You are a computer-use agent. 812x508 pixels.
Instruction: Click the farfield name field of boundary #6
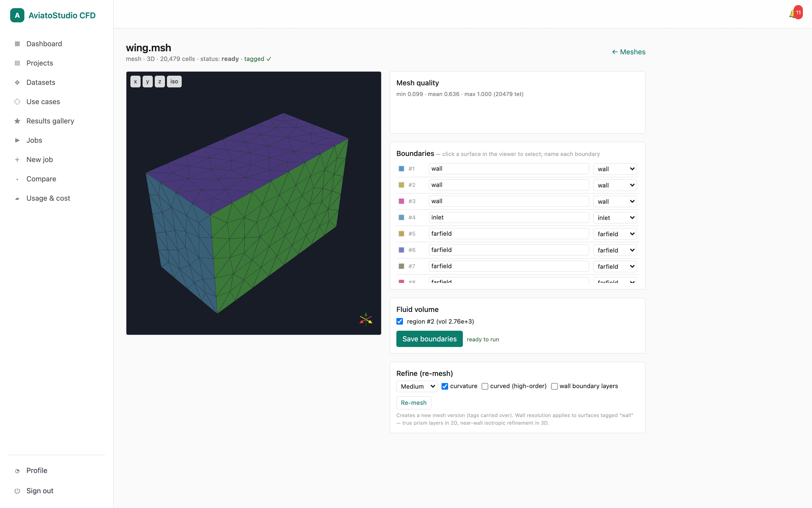pos(509,250)
